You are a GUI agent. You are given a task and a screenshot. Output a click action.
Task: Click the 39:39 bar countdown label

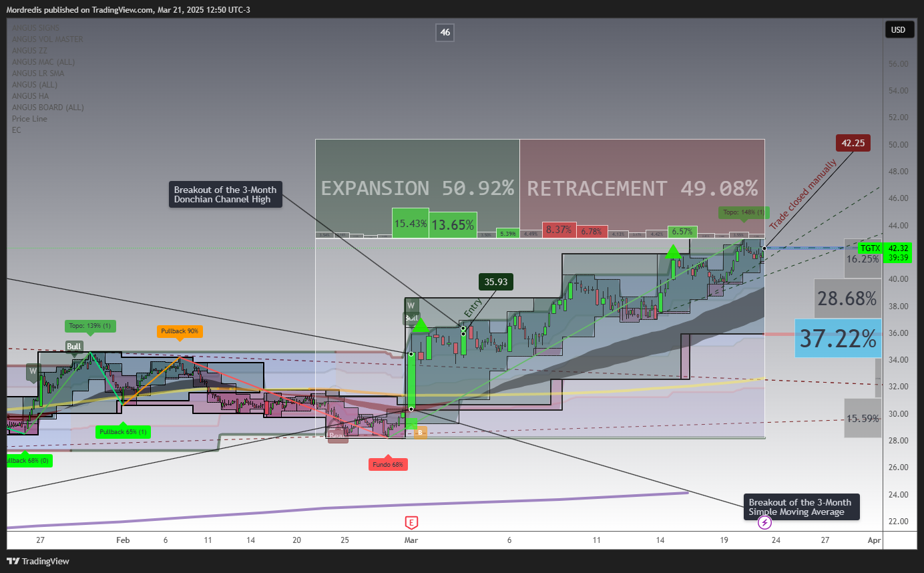(x=899, y=257)
